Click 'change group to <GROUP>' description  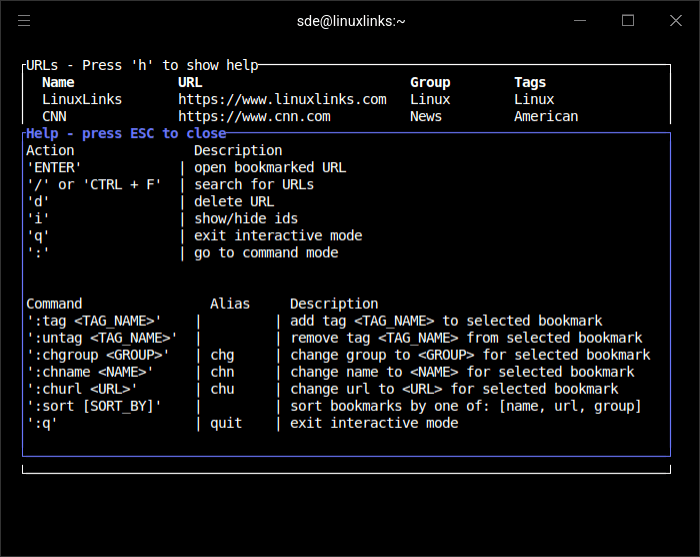470,355
